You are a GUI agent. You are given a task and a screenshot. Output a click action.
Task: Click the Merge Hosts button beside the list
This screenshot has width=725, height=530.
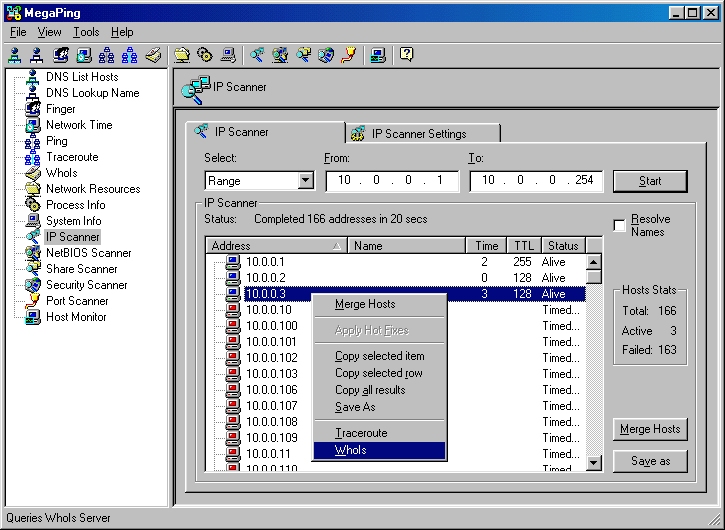(650, 429)
